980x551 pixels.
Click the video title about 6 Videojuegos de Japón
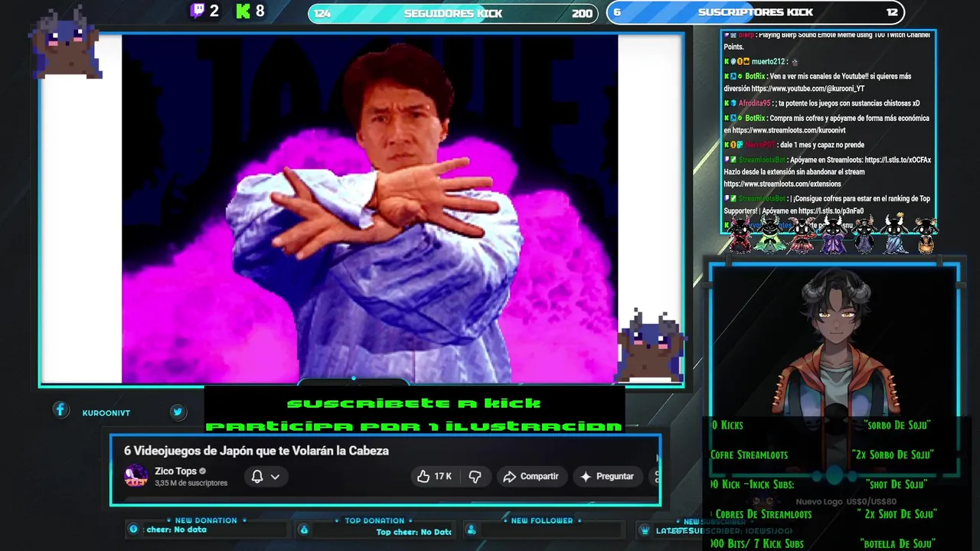[x=256, y=451]
